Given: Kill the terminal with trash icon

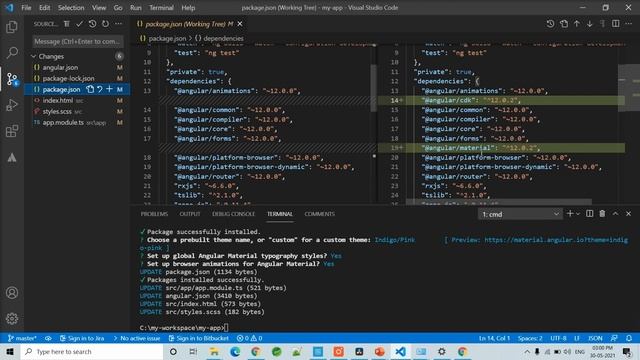Looking at the screenshot, I should pos(602,213).
